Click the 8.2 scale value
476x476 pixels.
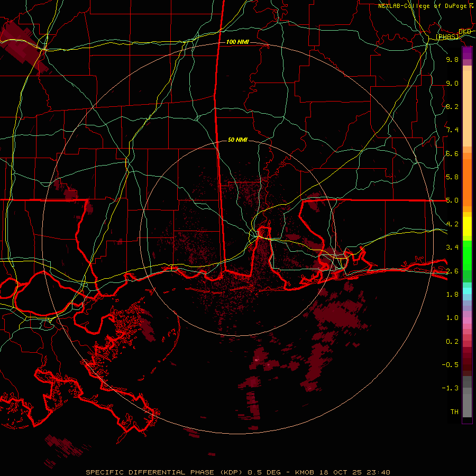pyautogui.click(x=452, y=106)
